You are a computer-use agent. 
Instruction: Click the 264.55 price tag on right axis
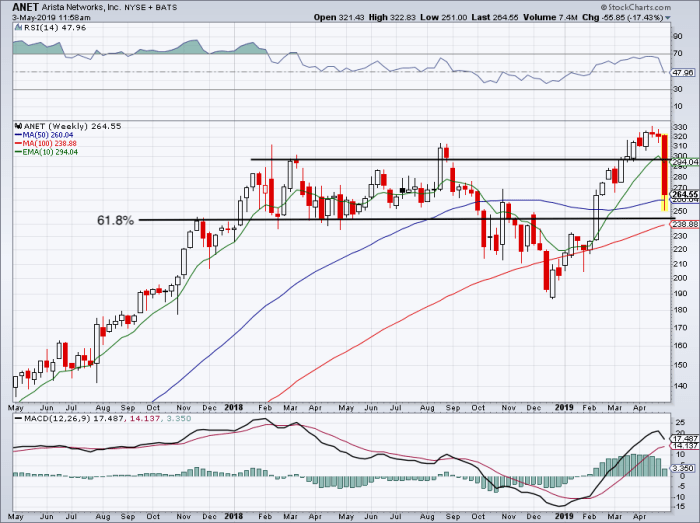click(x=685, y=194)
